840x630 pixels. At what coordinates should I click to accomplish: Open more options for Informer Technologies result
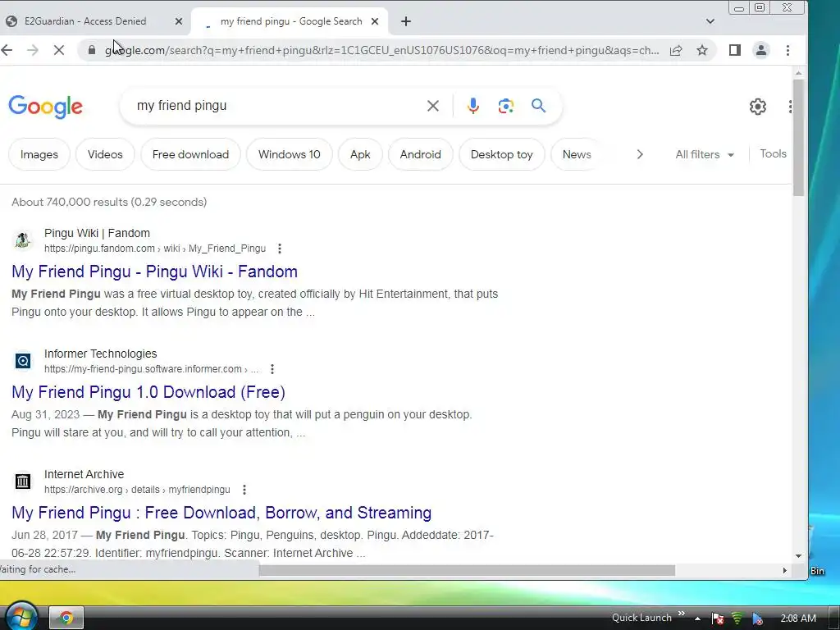tap(272, 369)
